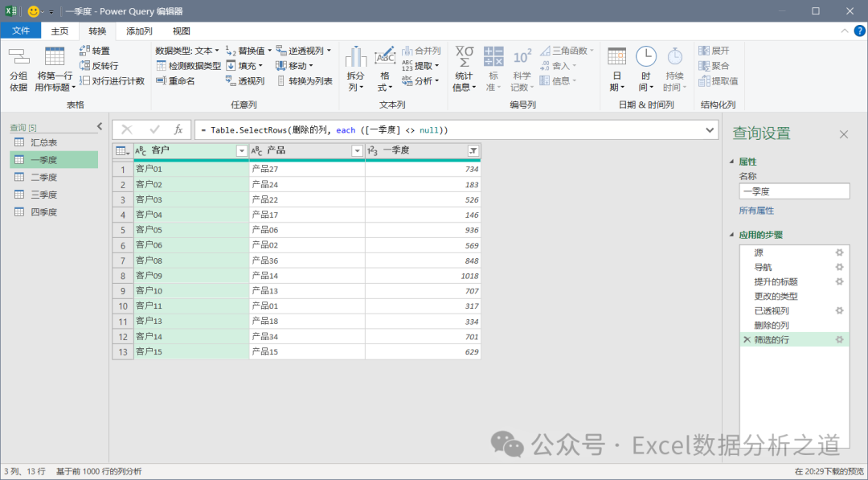Click the 格式 format icon
Viewport: 868px width, 480px height.
(x=385, y=57)
